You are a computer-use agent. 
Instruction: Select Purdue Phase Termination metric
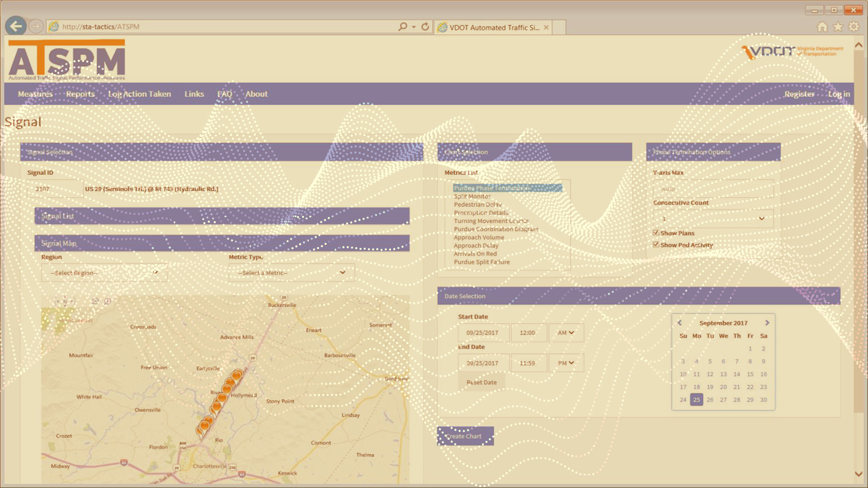[x=508, y=188]
